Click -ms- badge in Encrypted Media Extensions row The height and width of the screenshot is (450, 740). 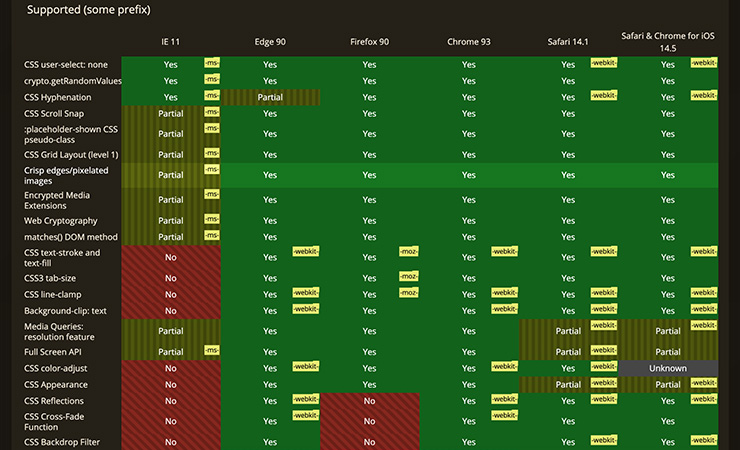[212, 194]
